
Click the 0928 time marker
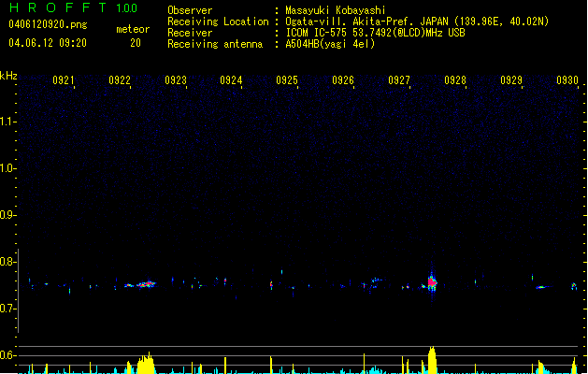point(455,80)
